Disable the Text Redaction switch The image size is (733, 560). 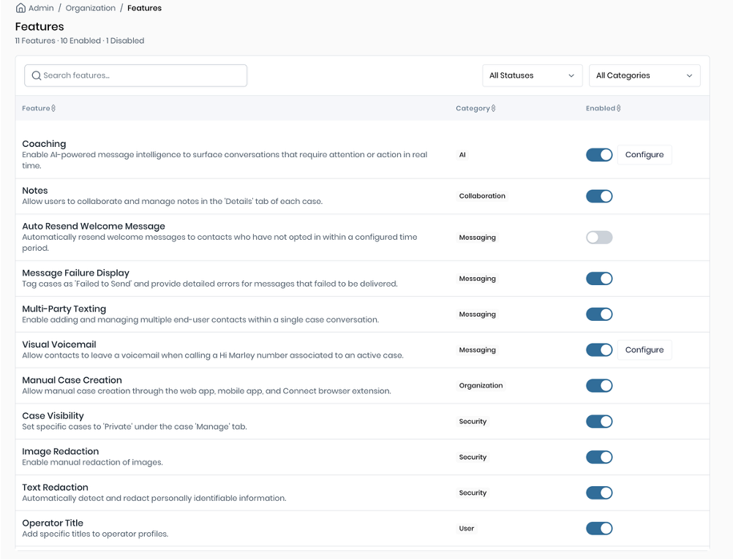coord(599,493)
